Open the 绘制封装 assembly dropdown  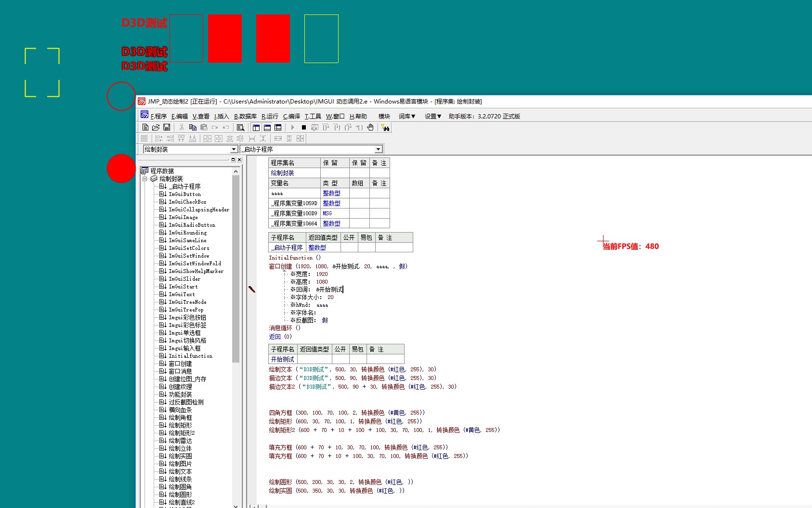pyautogui.click(x=234, y=149)
